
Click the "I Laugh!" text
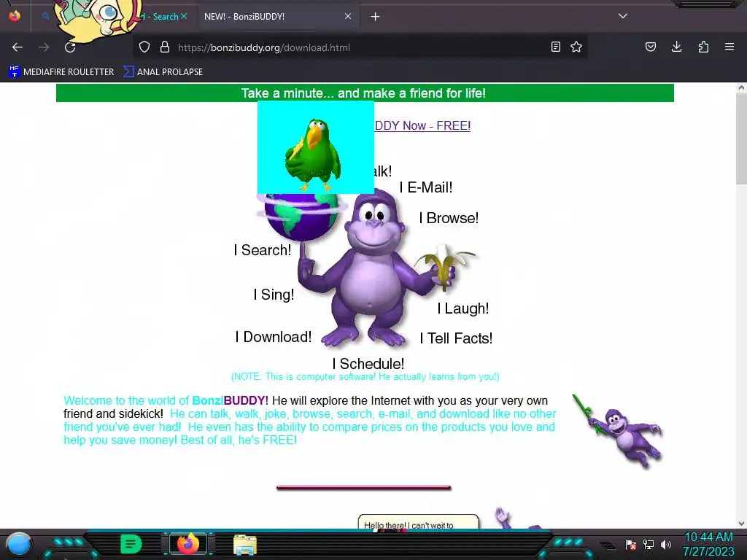[x=463, y=308]
